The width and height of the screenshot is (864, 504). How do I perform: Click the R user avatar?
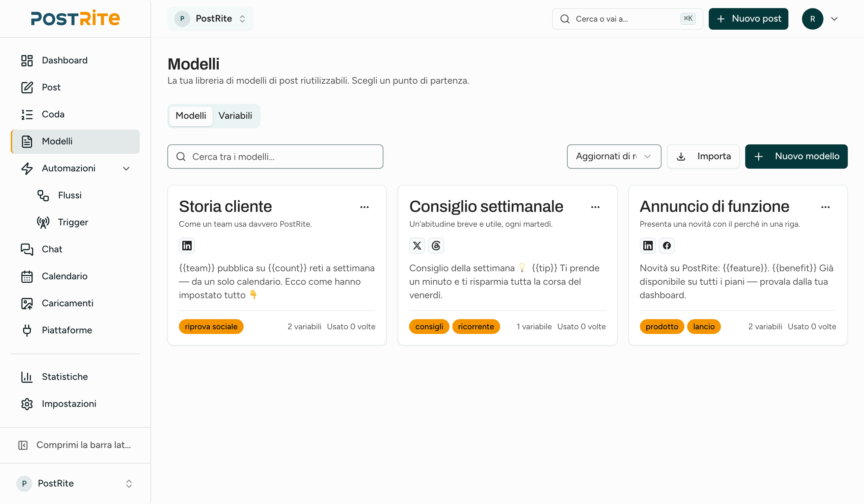tap(813, 19)
